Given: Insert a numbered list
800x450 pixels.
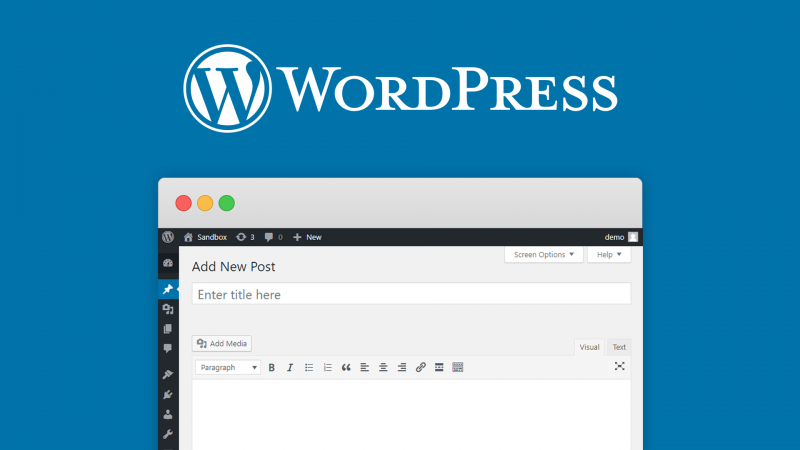Looking at the screenshot, I should (328, 367).
